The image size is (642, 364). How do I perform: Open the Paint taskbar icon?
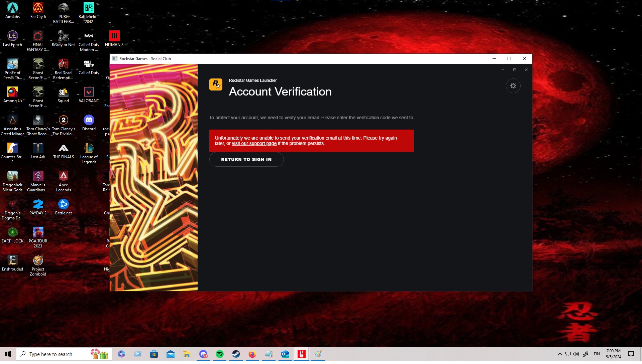click(318, 354)
